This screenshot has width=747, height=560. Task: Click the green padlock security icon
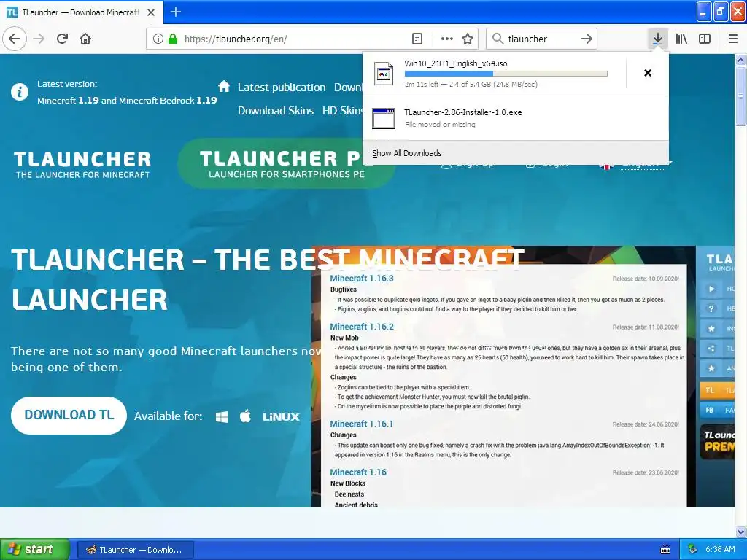click(x=173, y=39)
